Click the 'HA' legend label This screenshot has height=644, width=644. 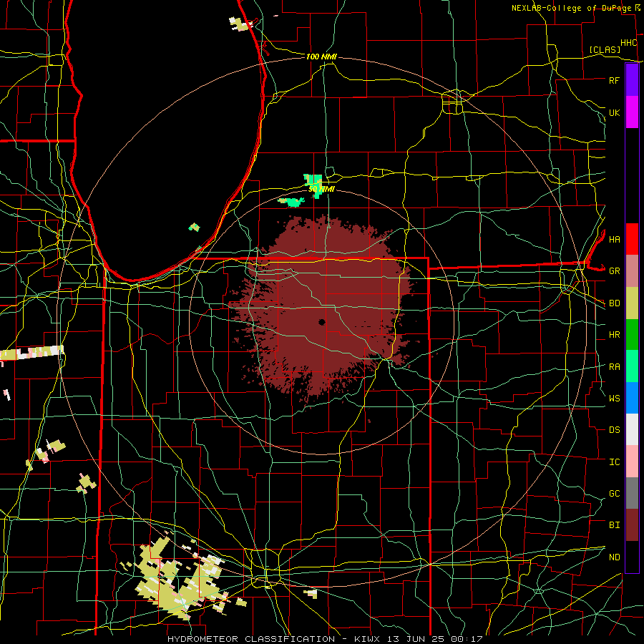pos(614,240)
